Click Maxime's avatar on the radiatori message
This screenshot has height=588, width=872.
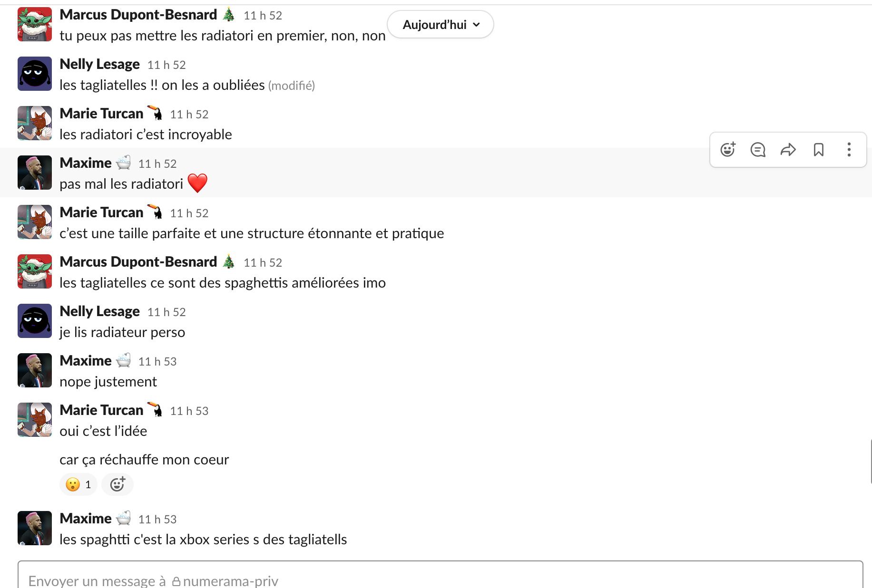[35, 173]
